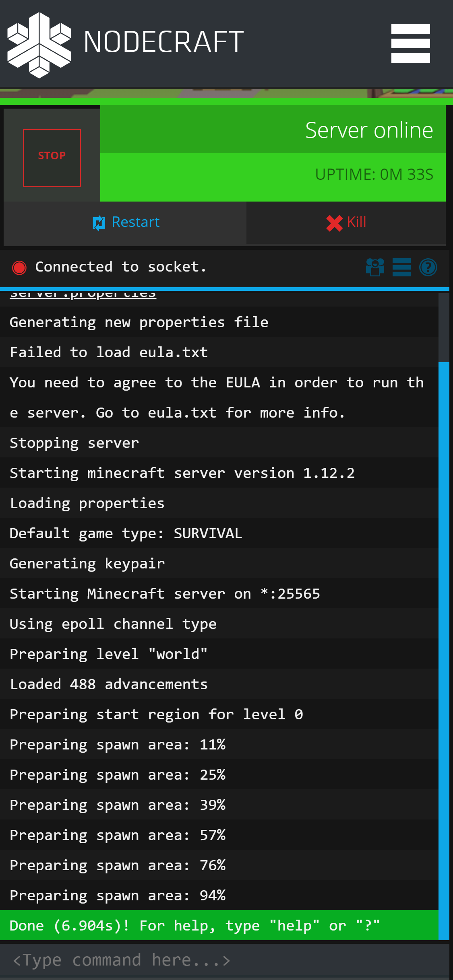This screenshot has height=980, width=453.
Task: Select 'Preparing level "world"' line
Action: 219,653
